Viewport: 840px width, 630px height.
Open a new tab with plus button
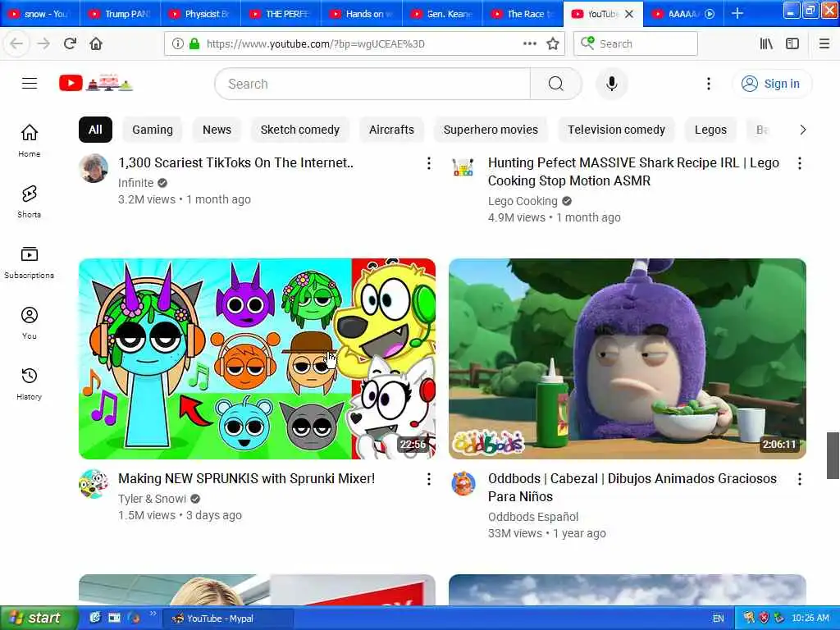click(x=737, y=13)
